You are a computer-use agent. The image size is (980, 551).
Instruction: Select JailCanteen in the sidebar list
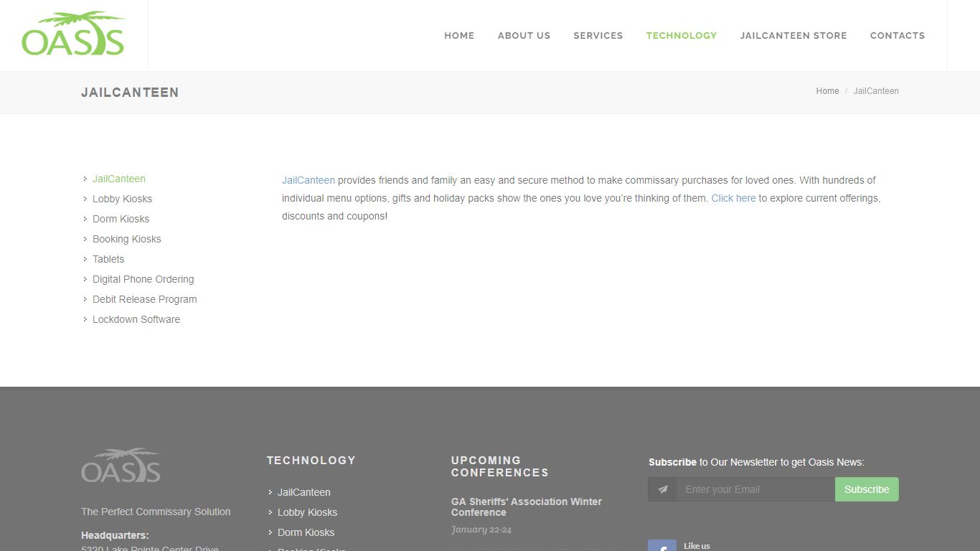(x=119, y=179)
